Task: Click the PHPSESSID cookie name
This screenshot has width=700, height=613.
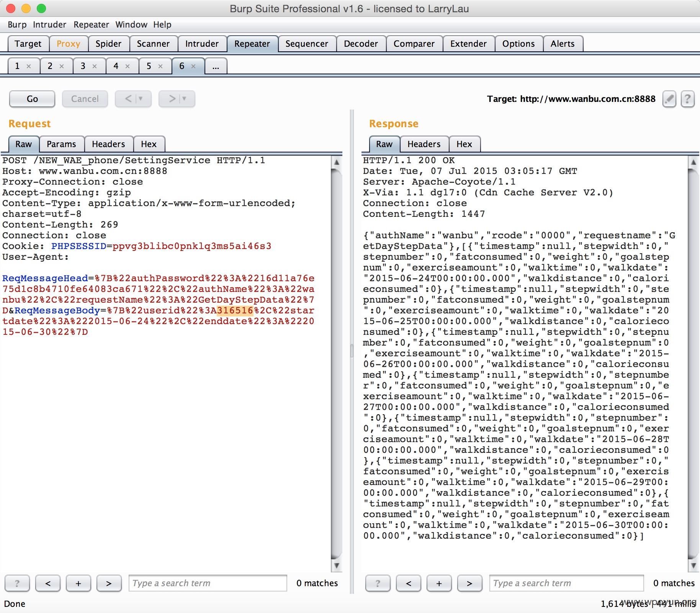Action: 79,246
